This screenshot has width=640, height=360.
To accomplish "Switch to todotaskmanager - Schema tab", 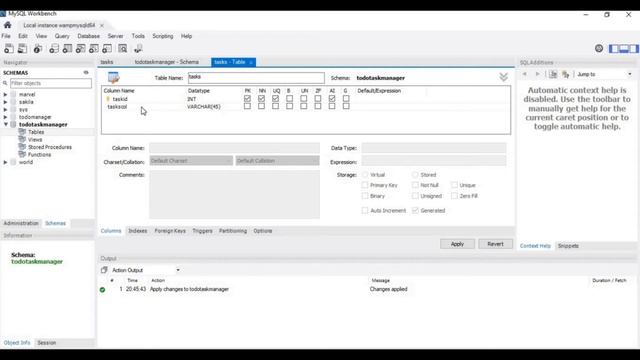I will tap(167, 62).
